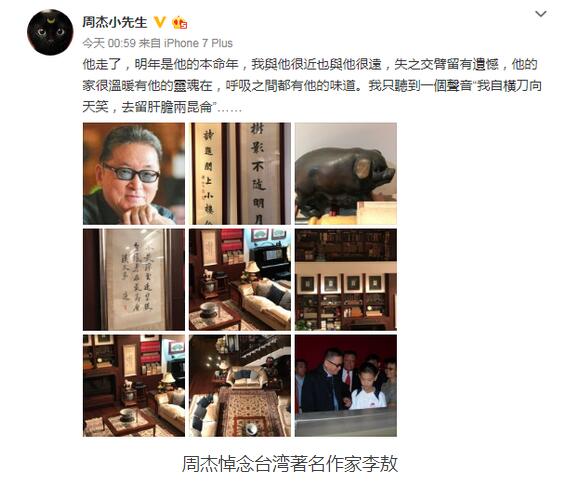This screenshot has height=486, width=574.
Task: Click the caption 周杰悼念台湾著名作家李敖
Action: (x=290, y=463)
